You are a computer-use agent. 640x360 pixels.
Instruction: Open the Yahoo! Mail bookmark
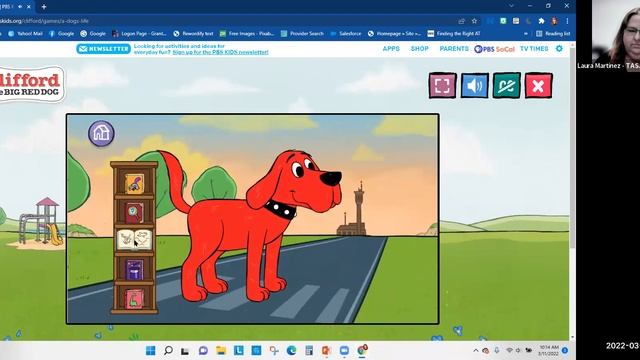[x=25, y=33]
